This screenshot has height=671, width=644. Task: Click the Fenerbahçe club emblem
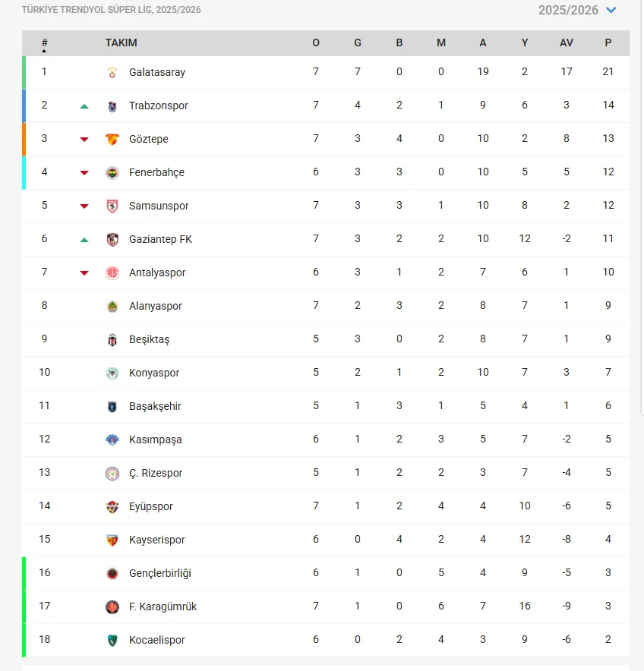(x=112, y=172)
